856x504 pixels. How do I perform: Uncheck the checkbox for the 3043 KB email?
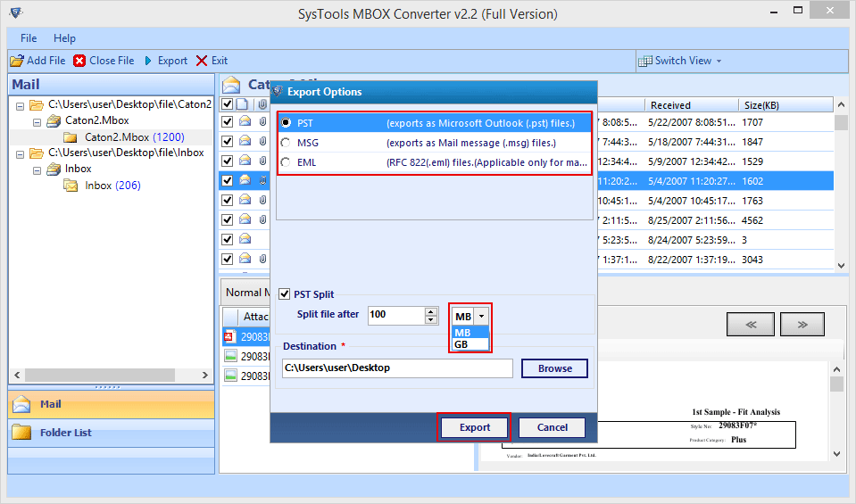[x=227, y=259]
